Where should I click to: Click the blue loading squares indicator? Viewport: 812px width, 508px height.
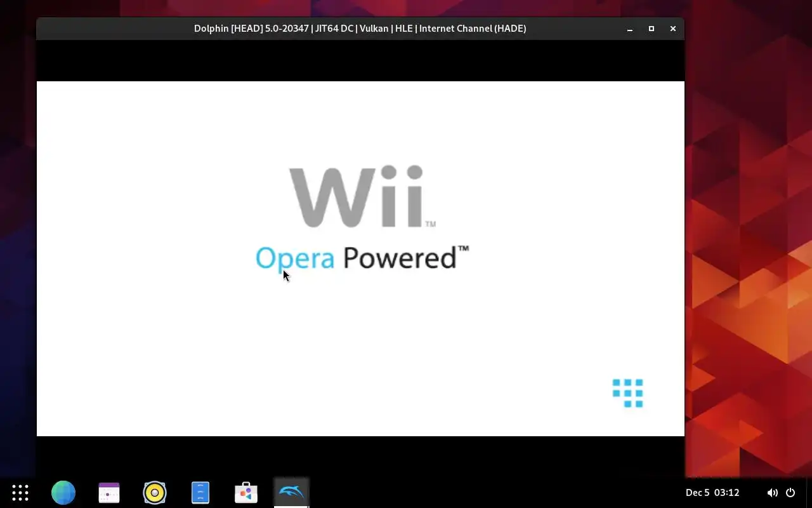point(628,393)
